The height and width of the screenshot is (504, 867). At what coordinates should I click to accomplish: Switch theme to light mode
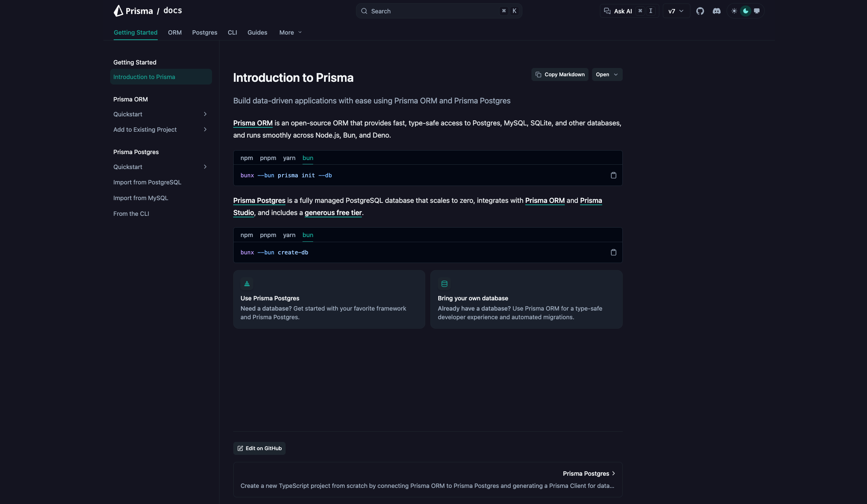tap(734, 11)
